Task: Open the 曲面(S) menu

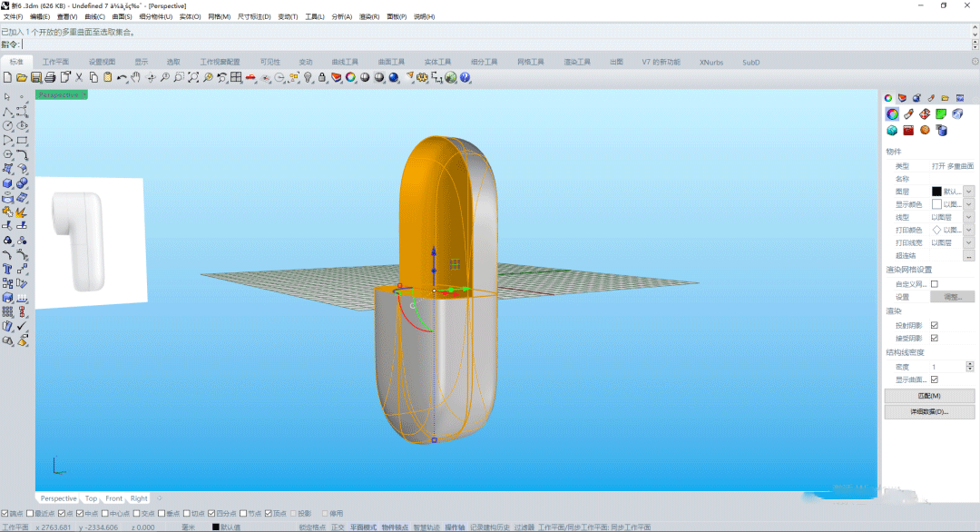Action: click(122, 17)
